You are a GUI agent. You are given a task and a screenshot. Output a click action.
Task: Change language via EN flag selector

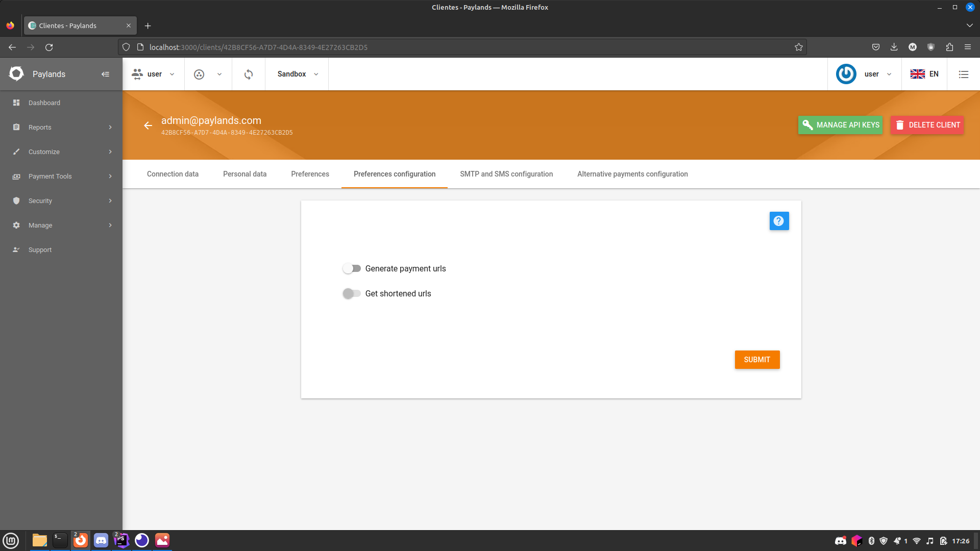924,74
